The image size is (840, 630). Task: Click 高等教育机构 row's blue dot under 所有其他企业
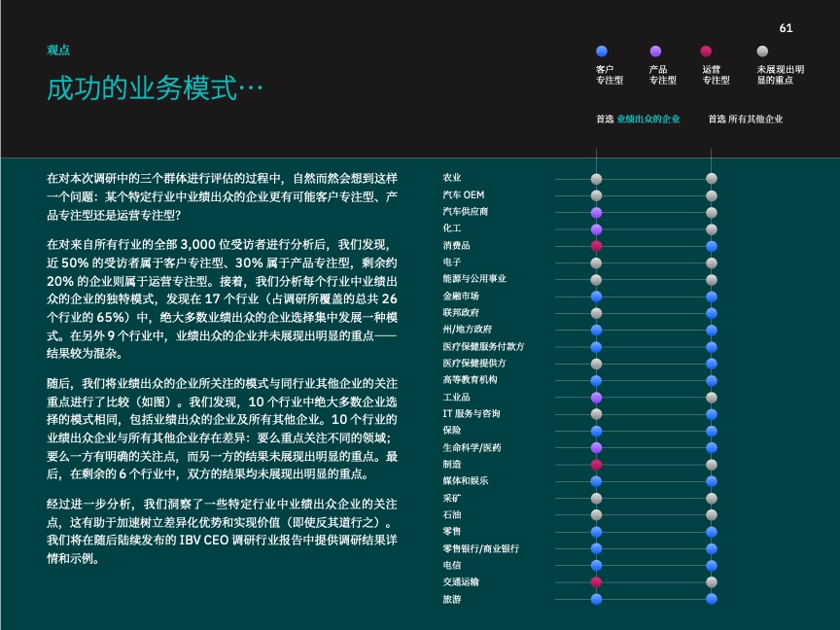tap(712, 381)
